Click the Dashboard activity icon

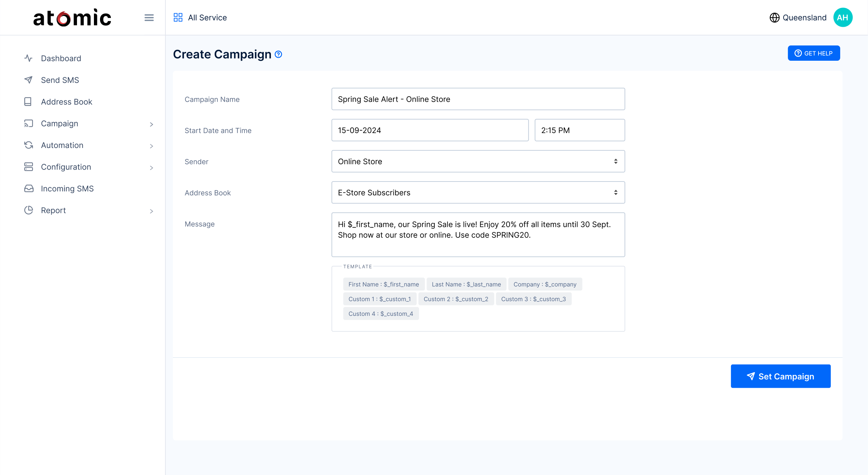click(x=28, y=58)
